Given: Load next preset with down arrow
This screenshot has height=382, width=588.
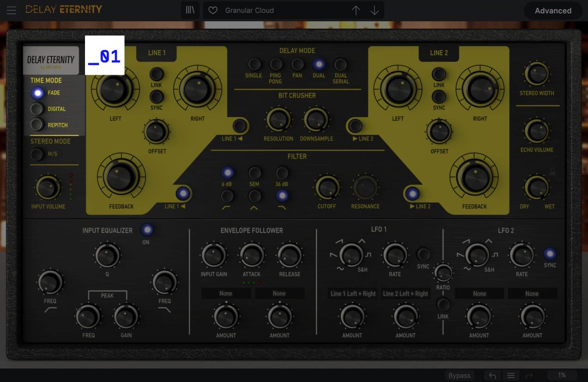Looking at the screenshot, I should (375, 10).
